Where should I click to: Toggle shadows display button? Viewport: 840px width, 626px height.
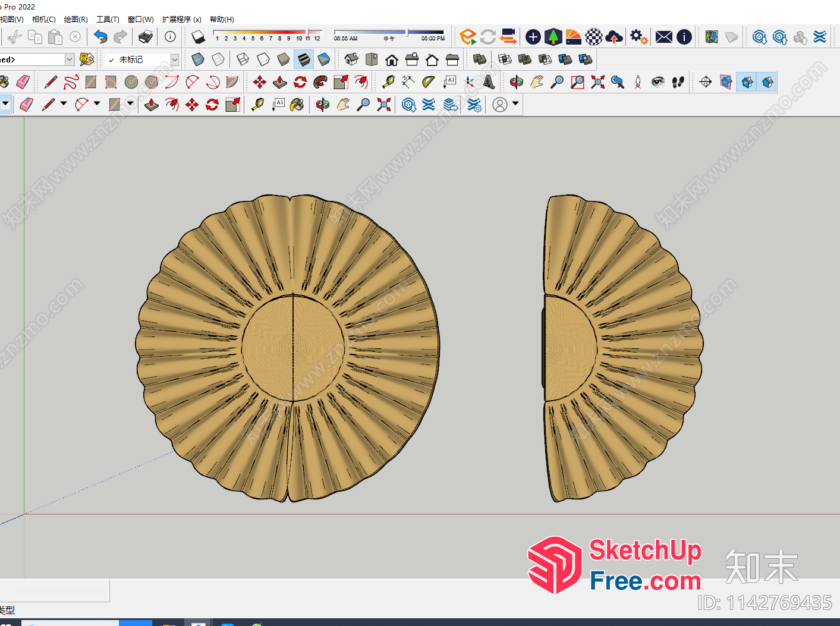[x=198, y=37]
